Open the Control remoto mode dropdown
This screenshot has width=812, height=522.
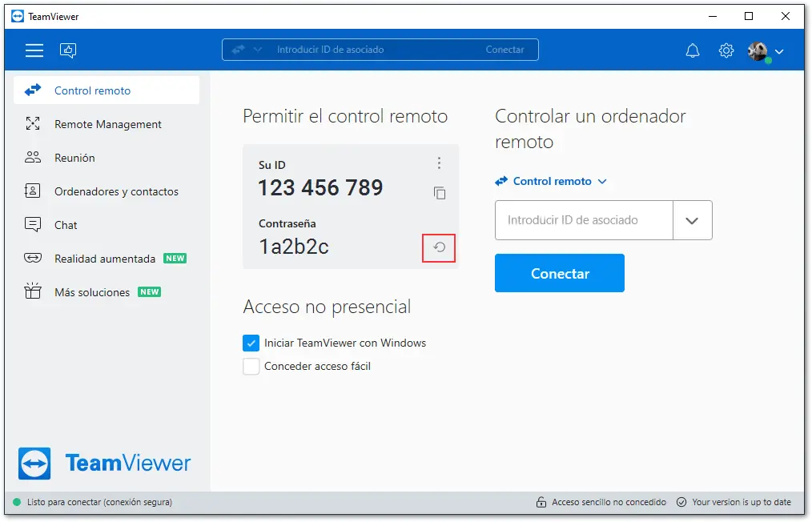tap(551, 181)
